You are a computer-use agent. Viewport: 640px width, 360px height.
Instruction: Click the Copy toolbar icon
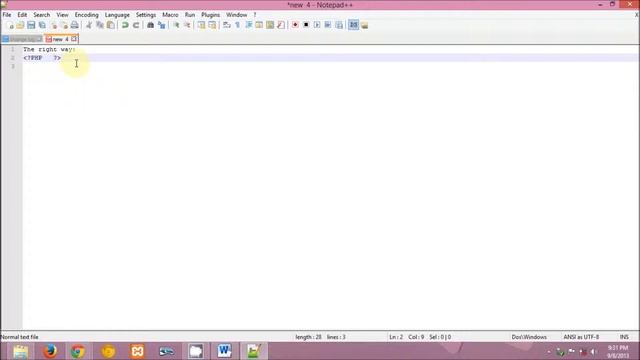[100, 25]
